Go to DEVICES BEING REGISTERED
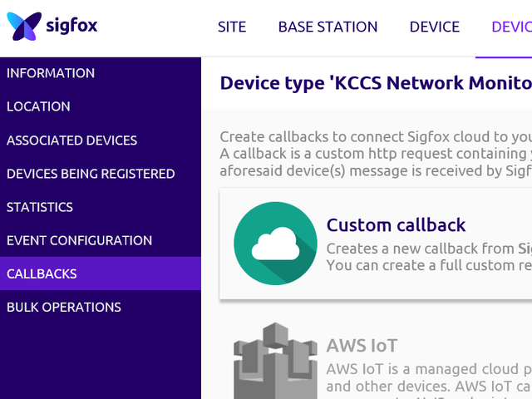Image resolution: width=532 pixels, height=399 pixels. 91,174
